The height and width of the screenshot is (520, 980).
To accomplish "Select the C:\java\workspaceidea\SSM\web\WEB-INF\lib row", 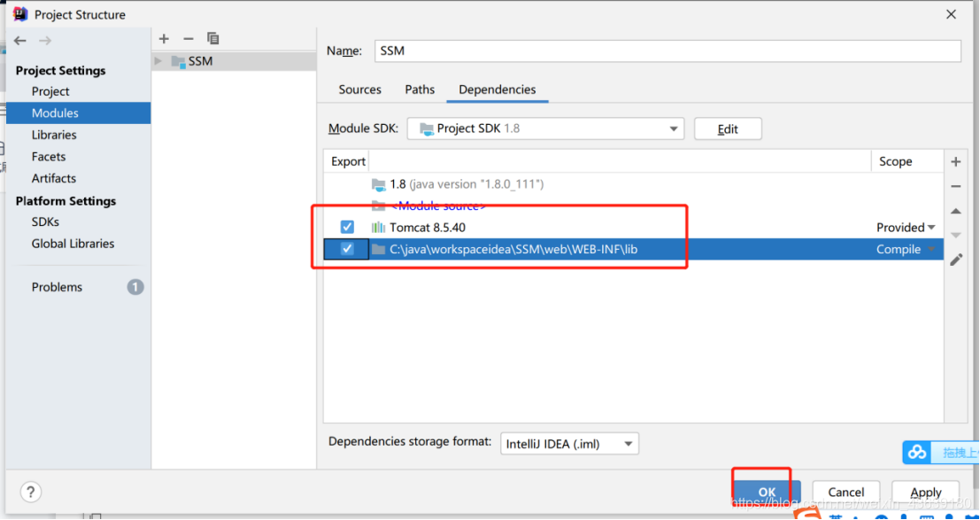I will 633,249.
